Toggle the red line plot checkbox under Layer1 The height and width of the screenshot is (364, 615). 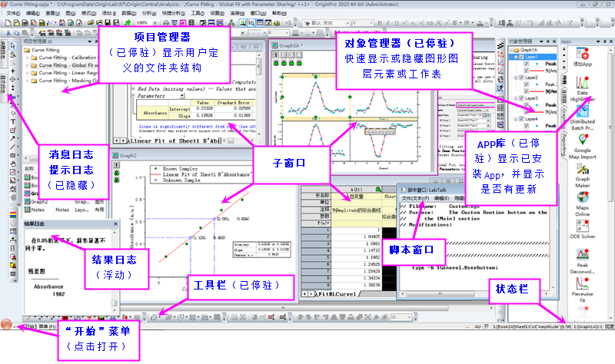pos(527,71)
